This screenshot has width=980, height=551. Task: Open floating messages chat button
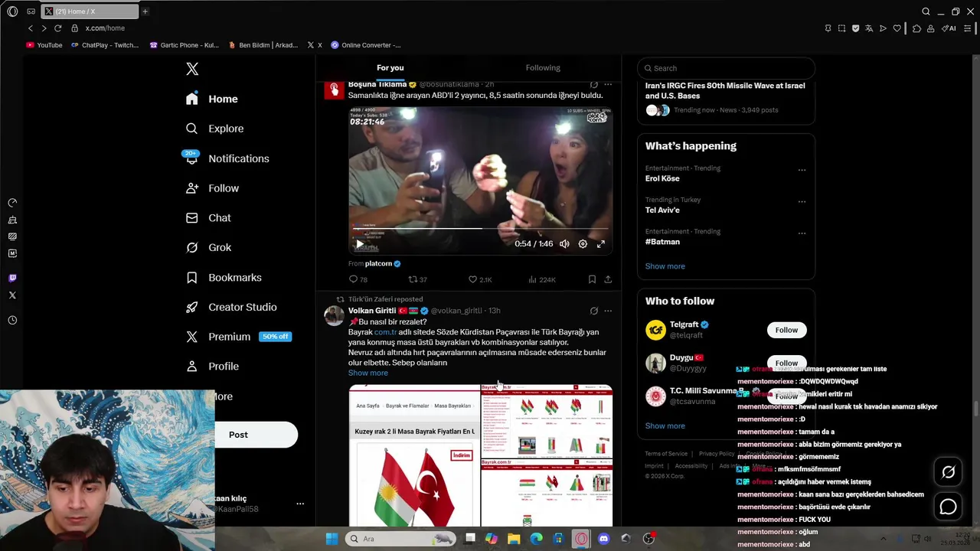pyautogui.click(x=948, y=507)
